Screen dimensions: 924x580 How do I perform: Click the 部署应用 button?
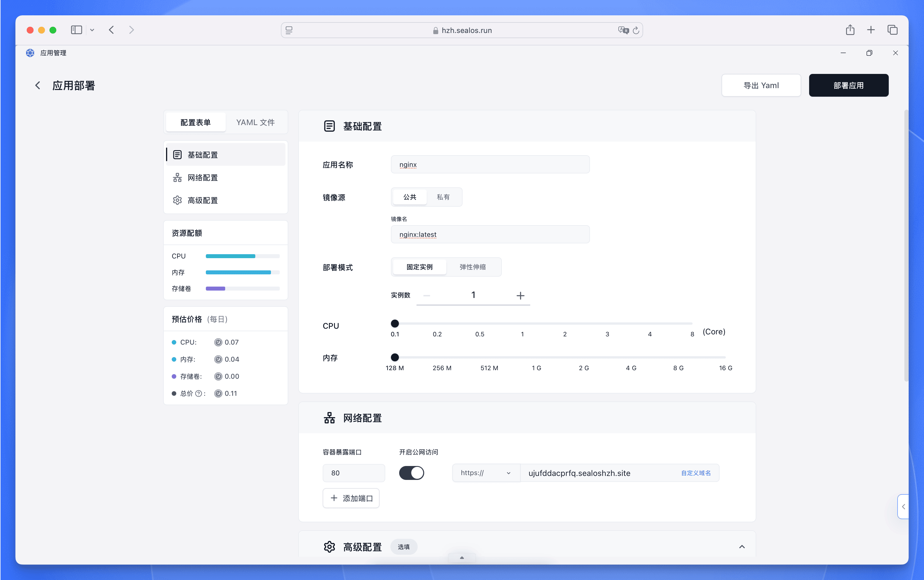(848, 85)
